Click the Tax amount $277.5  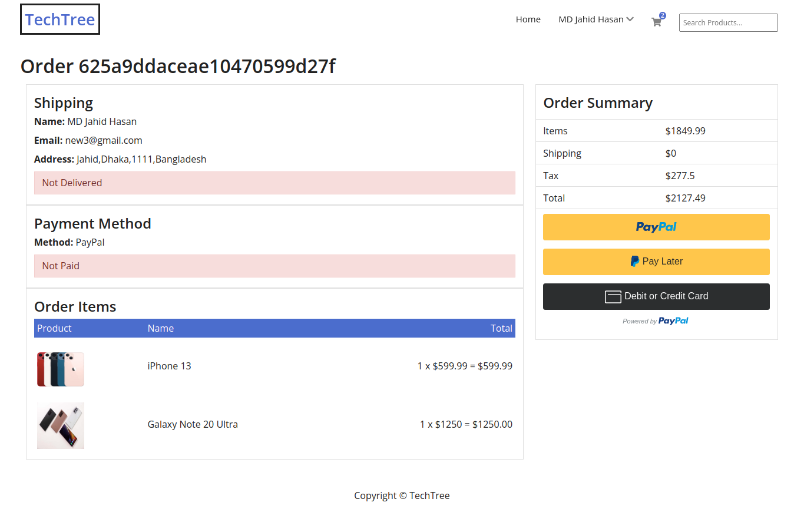click(x=680, y=176)
